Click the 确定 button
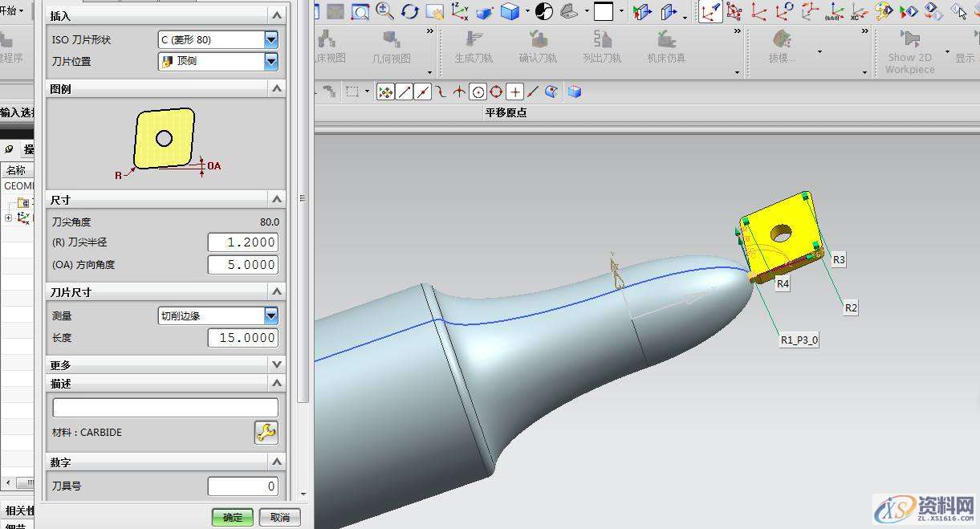The height and width of the screenshot is (529, 980). tap(233, 518)
